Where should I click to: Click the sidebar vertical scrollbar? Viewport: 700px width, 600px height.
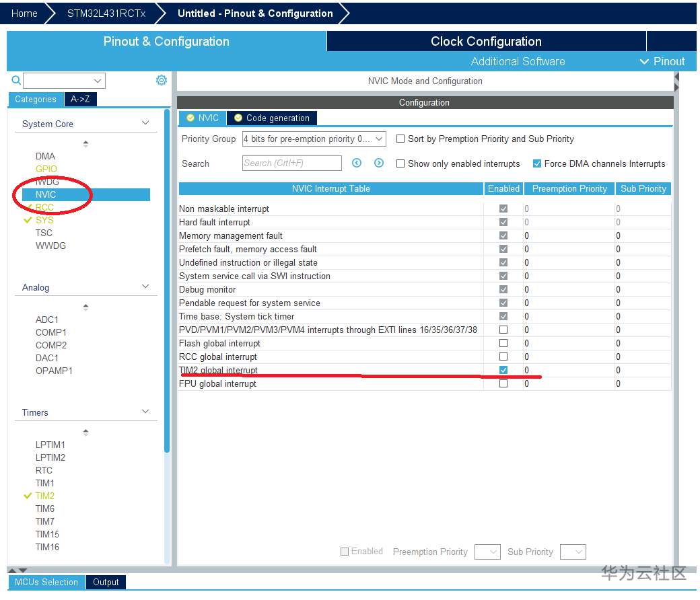click(167, 281)
